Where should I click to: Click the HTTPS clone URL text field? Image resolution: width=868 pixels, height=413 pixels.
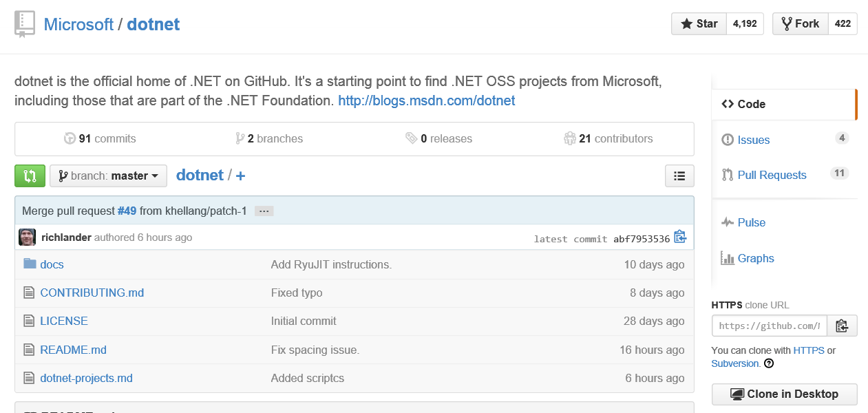pyautogui.click(x=769, y=326)
